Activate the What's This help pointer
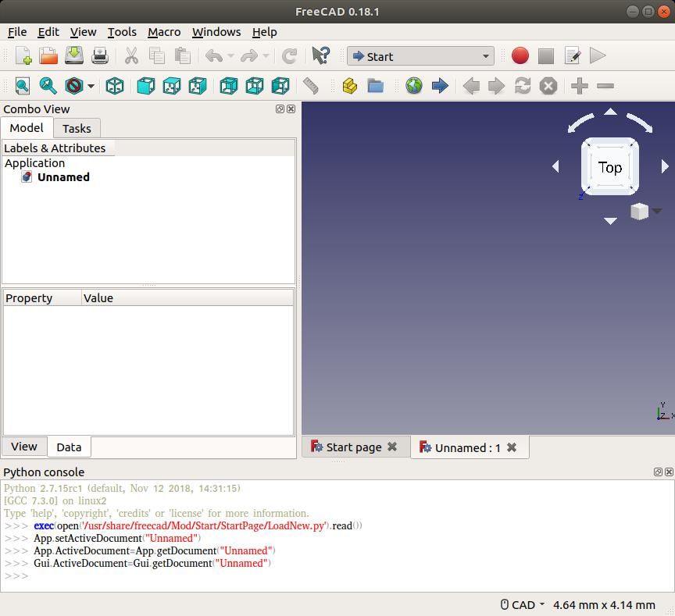 coord(321,56)
